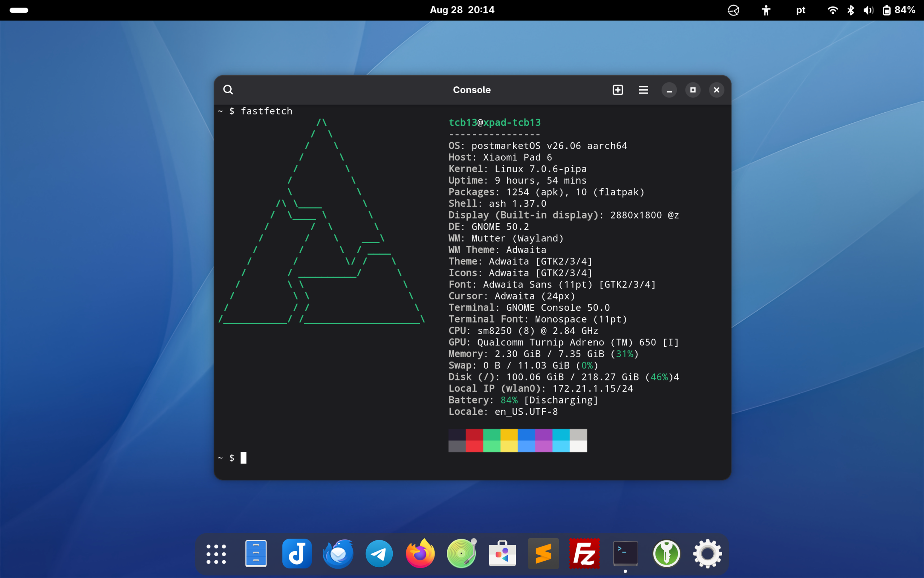Click the "Uptime: 9 hours, 54 mins" line
The height and width of the screenshot is (578, 924).
(x=517, y=180)
